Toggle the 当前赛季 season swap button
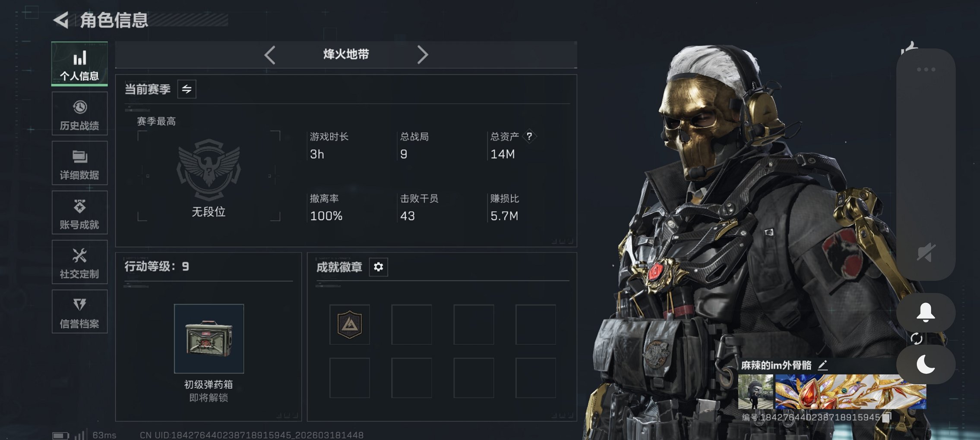 [187, 89]
